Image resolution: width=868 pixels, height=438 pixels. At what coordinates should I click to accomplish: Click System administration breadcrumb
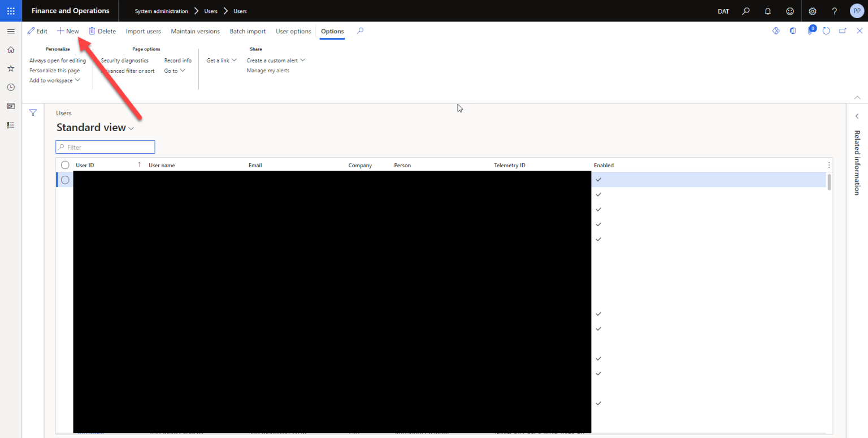click(x=162, y=11)
